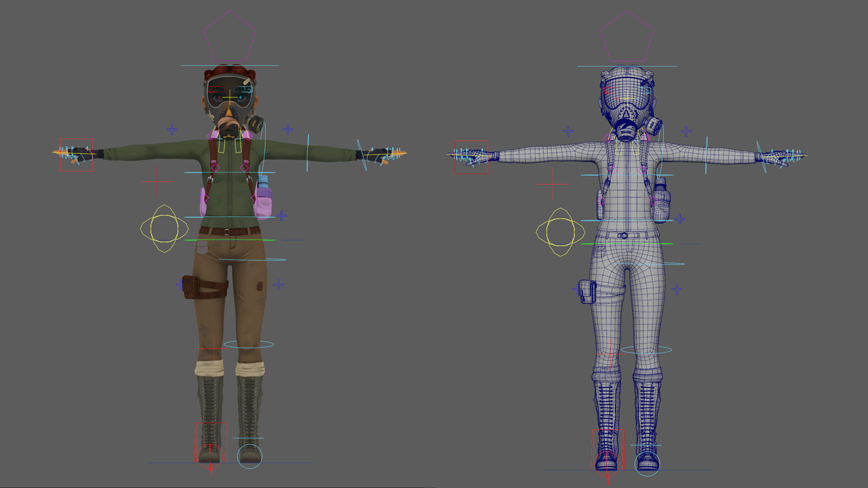Select the magenta pentagon control above wireframe character

point(627,36)
